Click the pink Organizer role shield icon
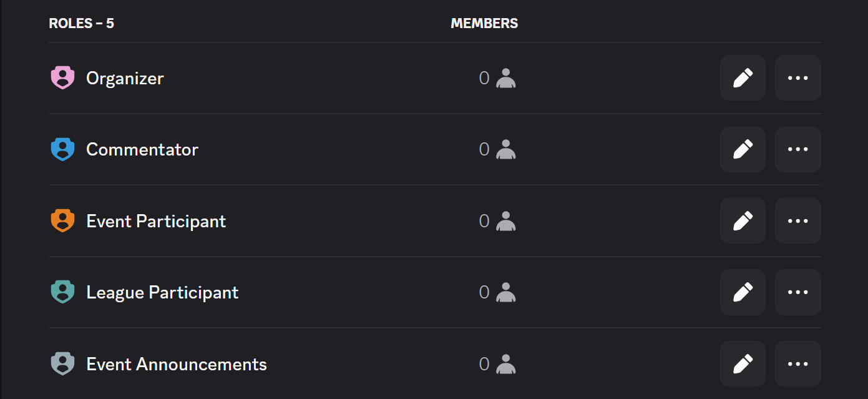 [x=62, y=78]
